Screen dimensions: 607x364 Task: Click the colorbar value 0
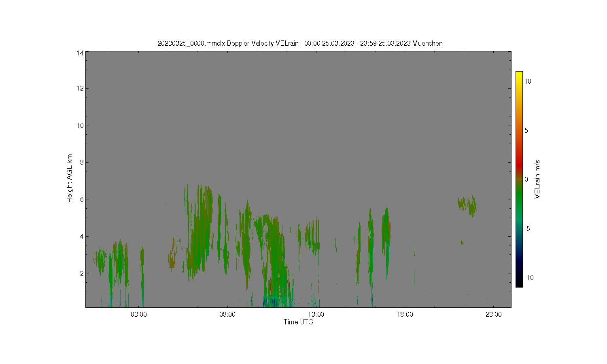click(x=526, y=180)
